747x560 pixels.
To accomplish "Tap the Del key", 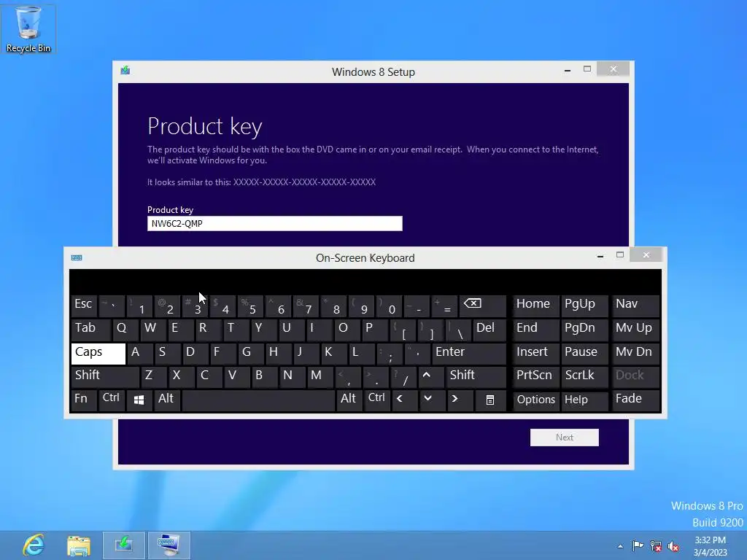I will (x=489, y=329).
